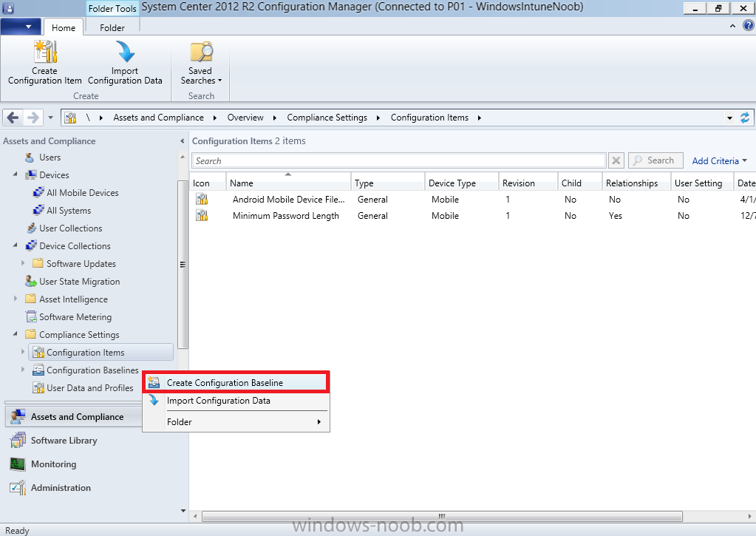Select Asset Intelligence in the tree

[x=73, y=299]
